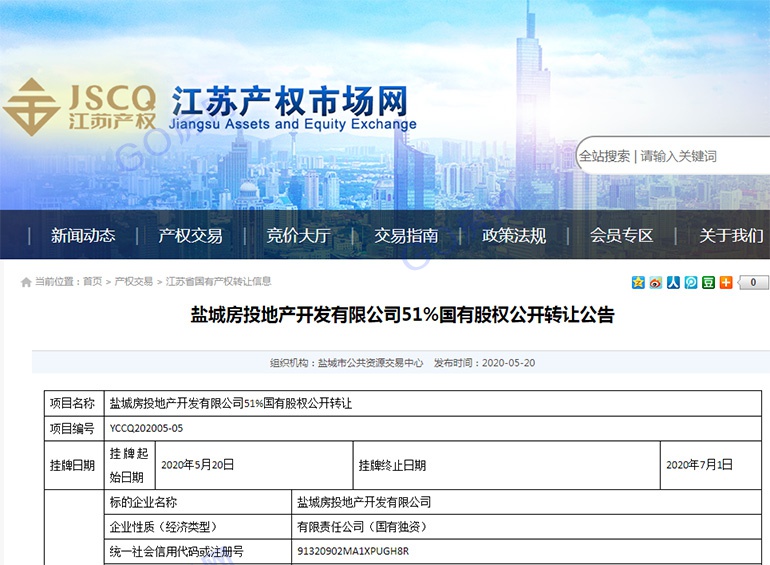Click the 项目编号 label cell

(74, 429)
